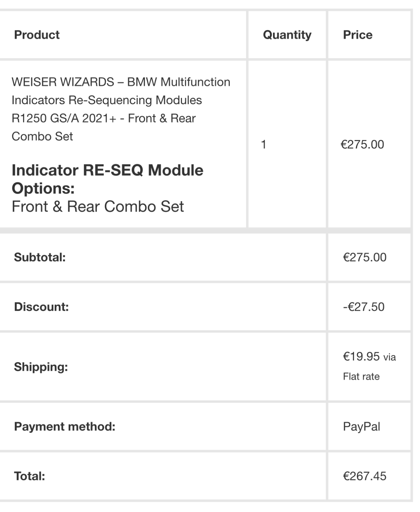Click the shipping cost €19.95
The width and height of the screenshot is (420, 512).
361,356
